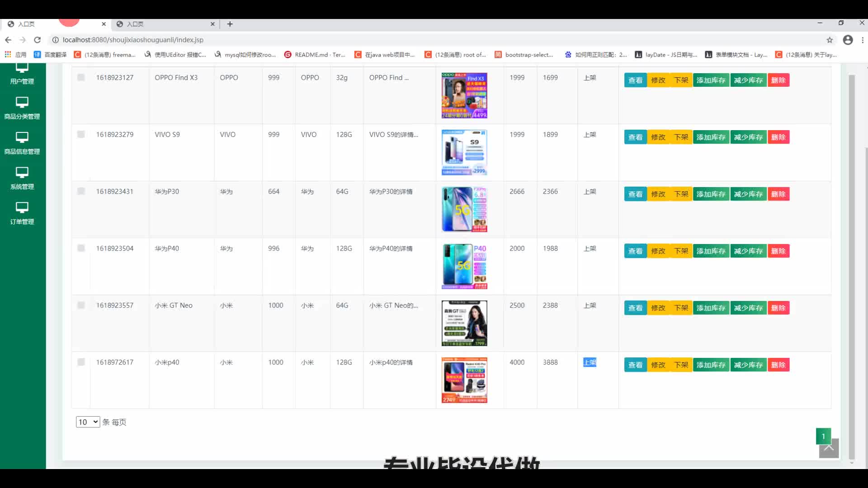Bookmark this page with star icon
The image size is (868, 488).
830,40
